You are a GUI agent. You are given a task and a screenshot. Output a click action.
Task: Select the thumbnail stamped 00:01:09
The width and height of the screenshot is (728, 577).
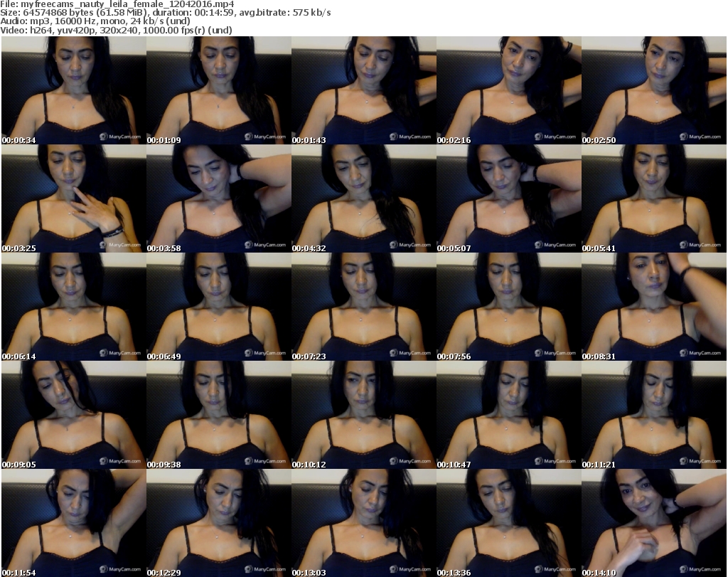(x=219, y=90)
